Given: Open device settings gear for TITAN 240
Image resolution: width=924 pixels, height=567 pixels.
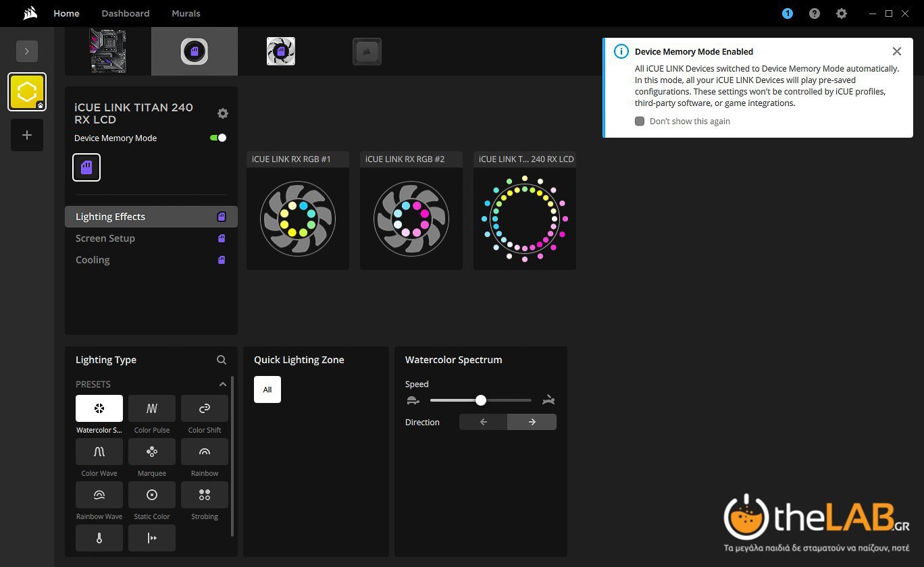Looking at the screenshot, I should (x=222, y=113).
